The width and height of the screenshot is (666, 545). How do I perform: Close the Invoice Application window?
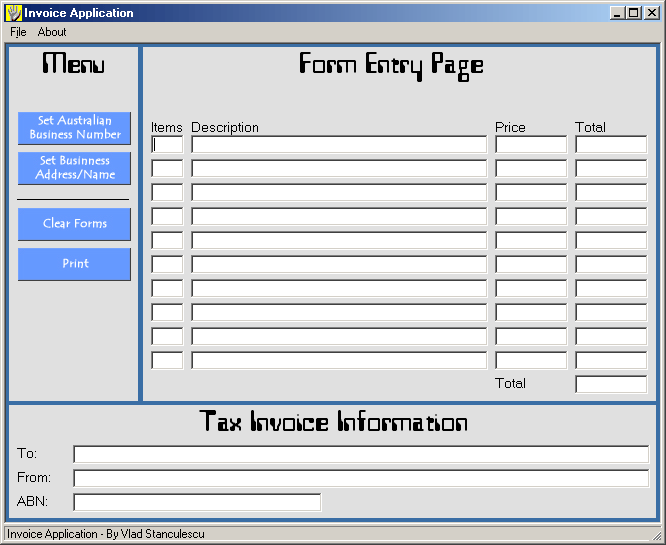(x=651, y=13)
